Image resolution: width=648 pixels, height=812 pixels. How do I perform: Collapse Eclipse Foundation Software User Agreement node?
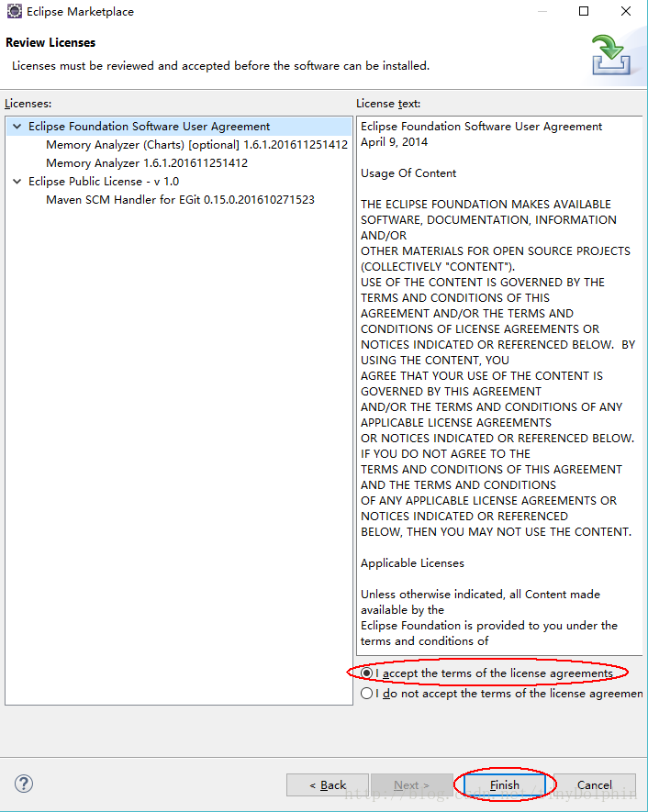tap(17, 127)
